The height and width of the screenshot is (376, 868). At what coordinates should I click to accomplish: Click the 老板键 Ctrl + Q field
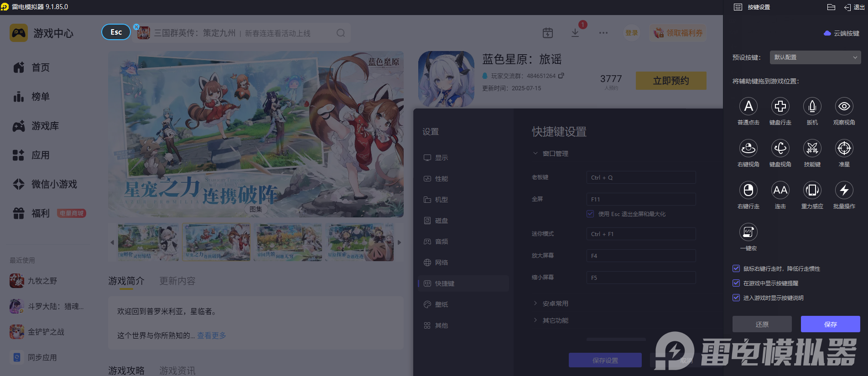(641, 177)
